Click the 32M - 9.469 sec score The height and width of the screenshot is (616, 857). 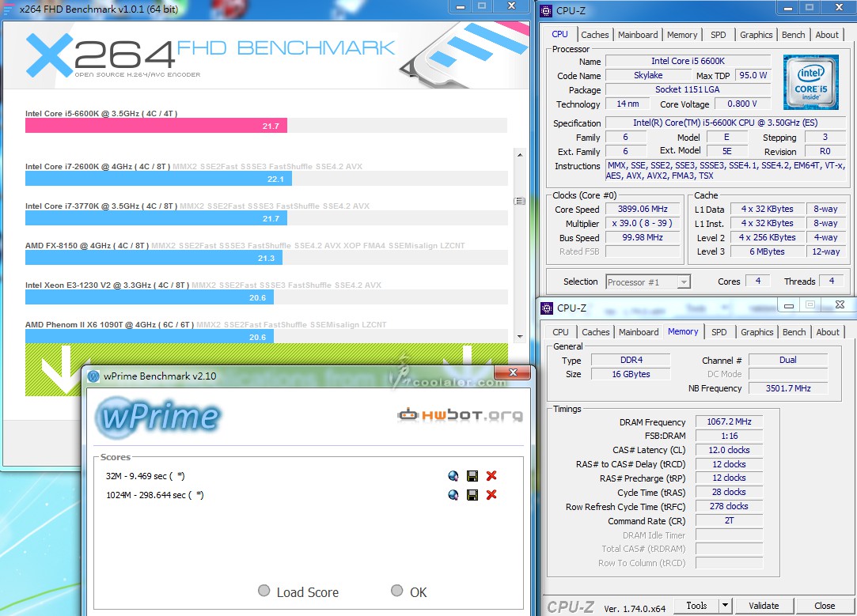tap(146, 476)
